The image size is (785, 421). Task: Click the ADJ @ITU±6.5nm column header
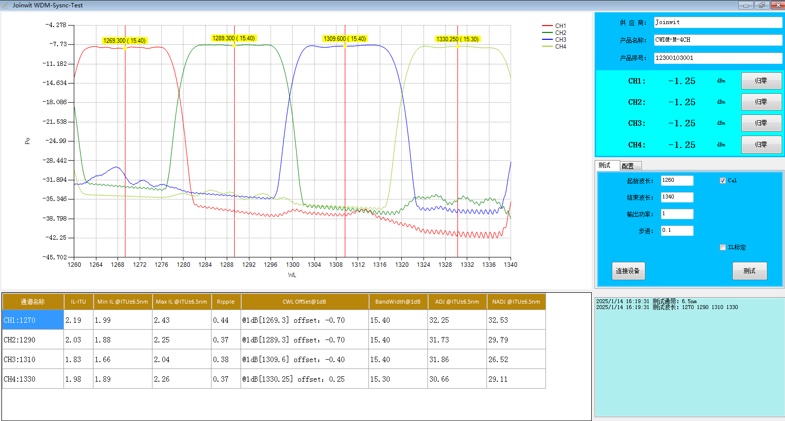[457, 302]
